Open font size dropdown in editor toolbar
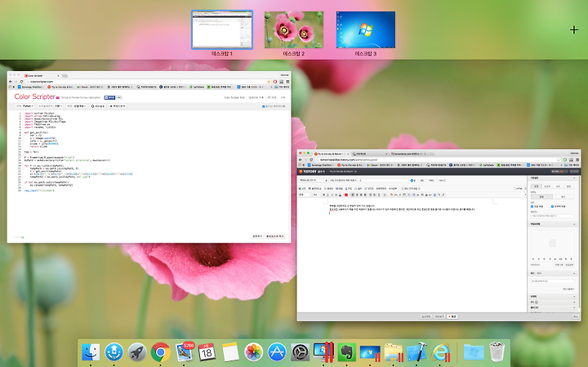Image resolution: width=588 pixels, height=367 pixels. [x=316, y=195]
